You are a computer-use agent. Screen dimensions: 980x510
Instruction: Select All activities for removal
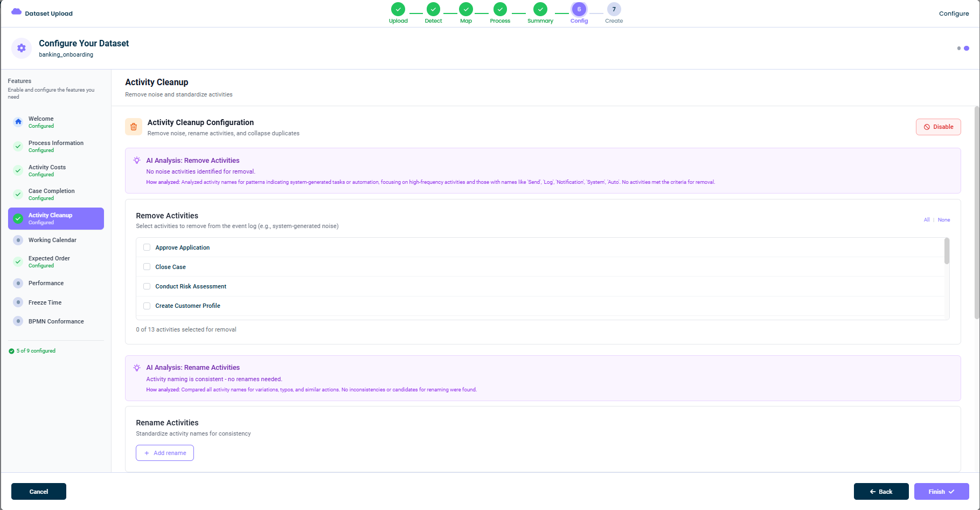click(927, 220)
